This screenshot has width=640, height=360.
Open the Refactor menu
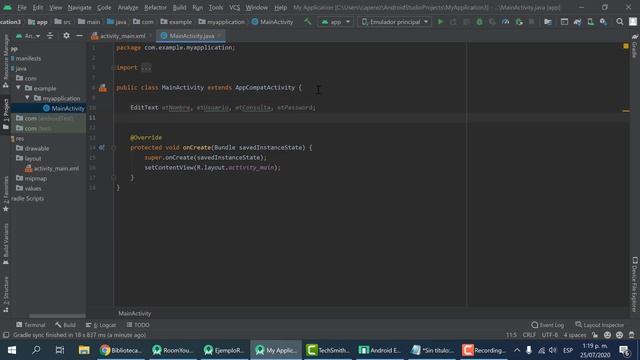pyautogui.click(x=156, y=8)
